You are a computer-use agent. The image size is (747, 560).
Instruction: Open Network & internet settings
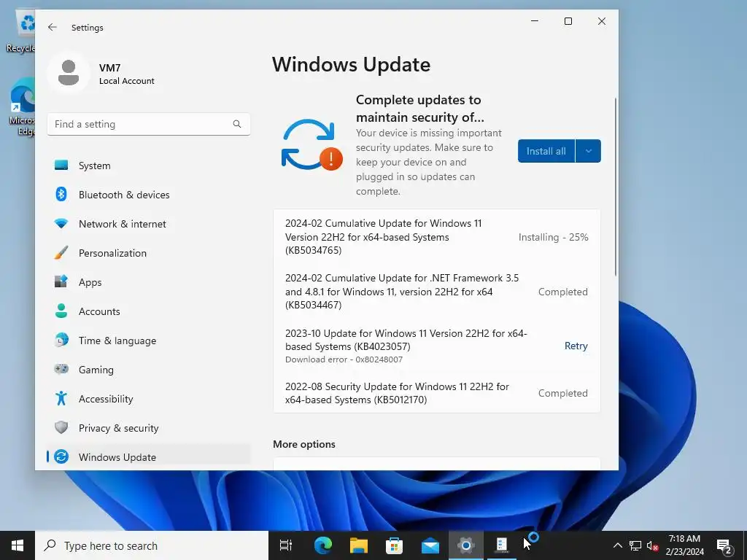point(149,224)
